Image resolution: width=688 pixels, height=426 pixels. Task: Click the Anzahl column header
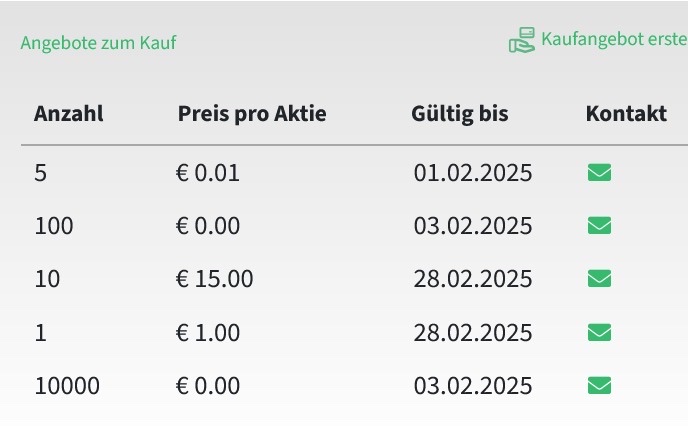pyautogui.click(x=69, y=114)
